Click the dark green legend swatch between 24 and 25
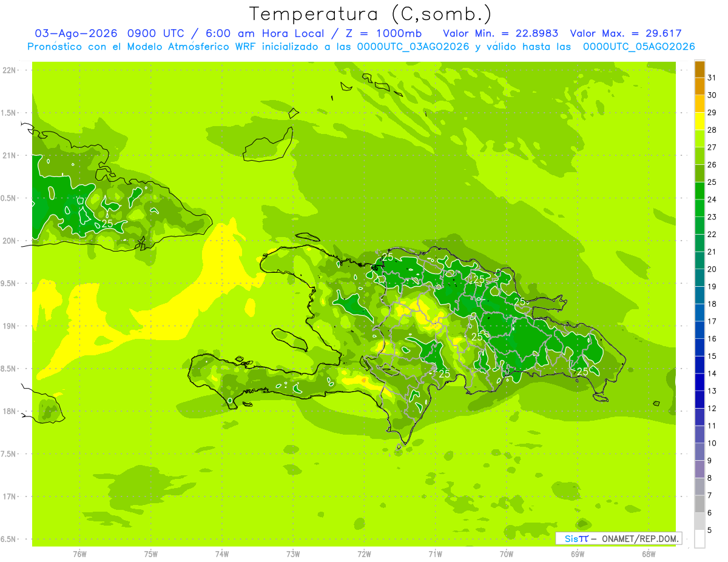The width and height of the screenshot is (728, 562). click(x=699, y=191)
